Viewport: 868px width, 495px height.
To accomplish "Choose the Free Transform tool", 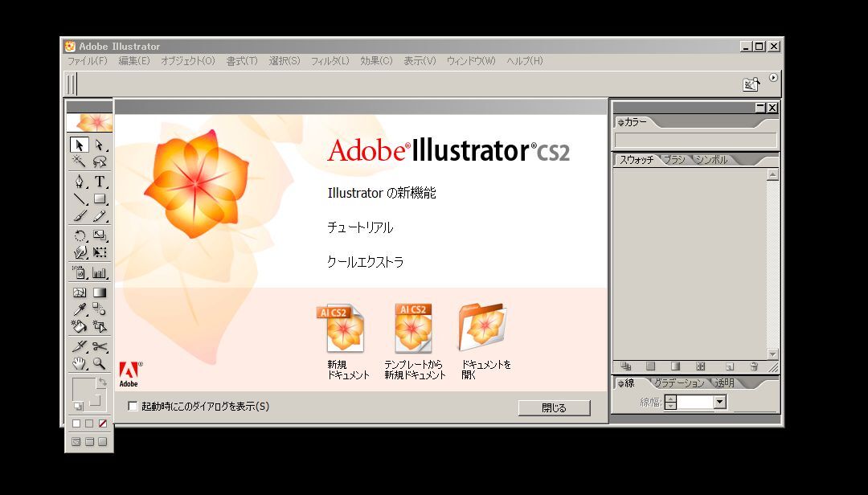I will coord(100,252).
